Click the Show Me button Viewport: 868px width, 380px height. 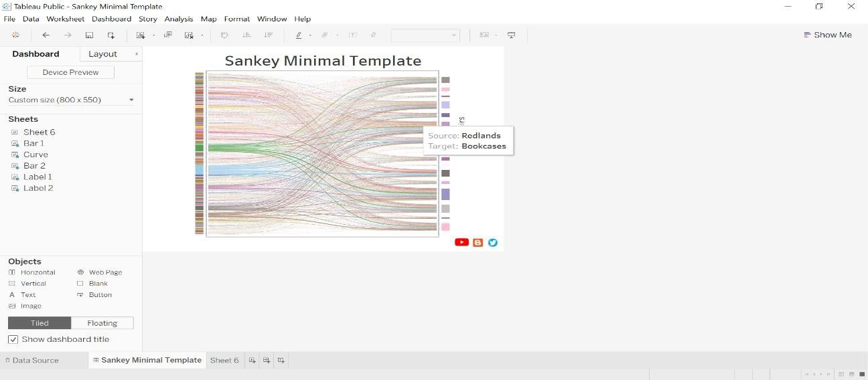point(828,35)
